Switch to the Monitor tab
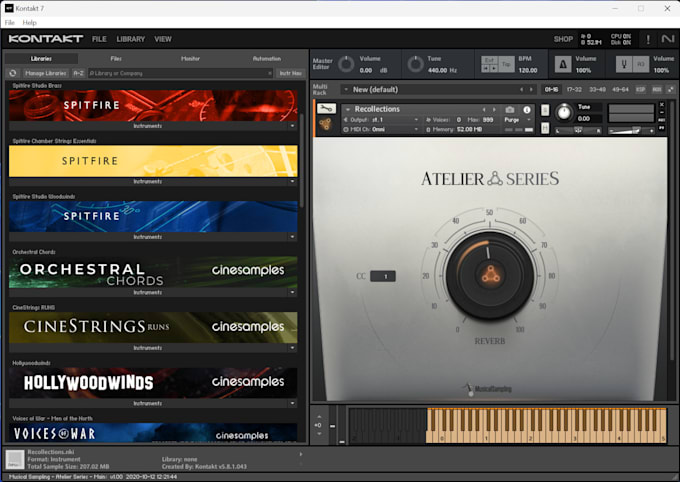The width and height of the screenshot is (680, 482). [x=190, y=59]
